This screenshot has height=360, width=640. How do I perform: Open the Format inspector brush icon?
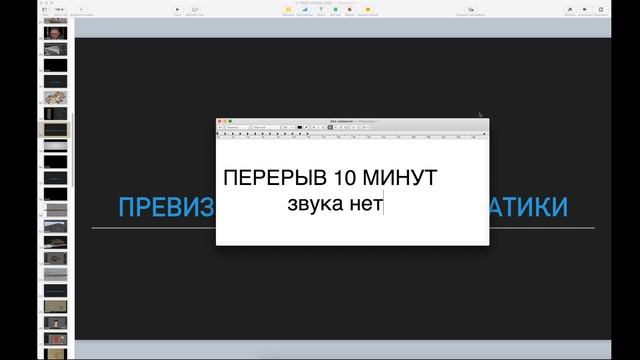(570, 9)
